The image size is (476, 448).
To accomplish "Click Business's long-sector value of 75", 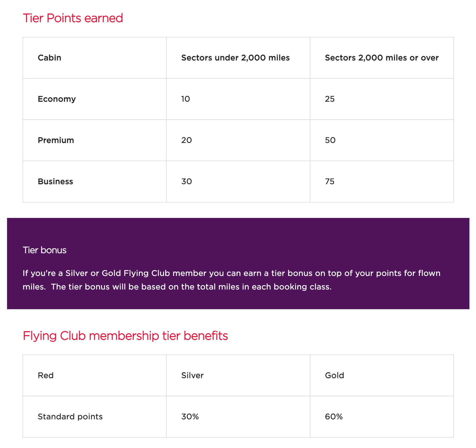I will (x=330, y=182).
